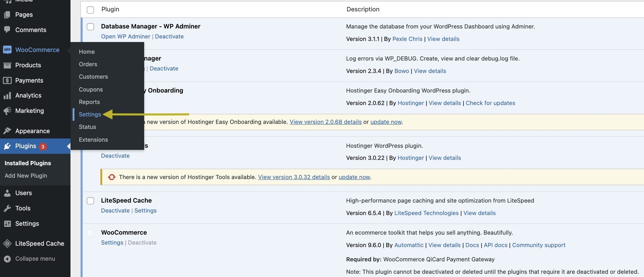Open Reports in WooCommerce submenu
This screenshot has height=277, width=644.
tap(89, 102)
